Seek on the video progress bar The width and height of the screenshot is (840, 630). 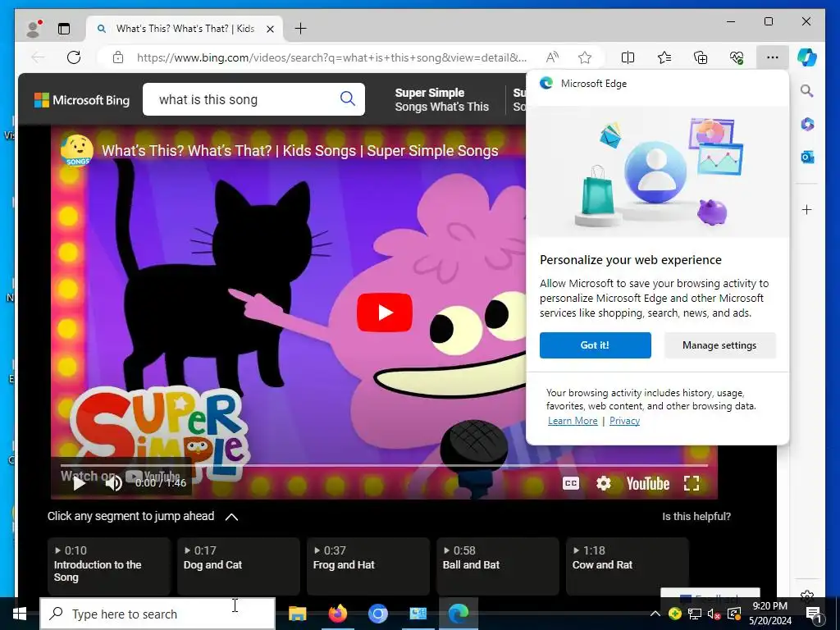(384, 466)
